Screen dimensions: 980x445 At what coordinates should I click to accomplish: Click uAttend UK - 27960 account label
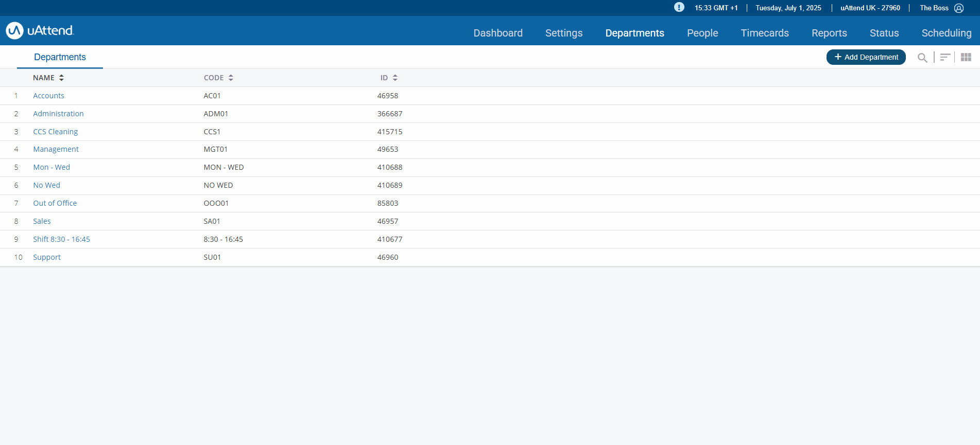[870, 8]
